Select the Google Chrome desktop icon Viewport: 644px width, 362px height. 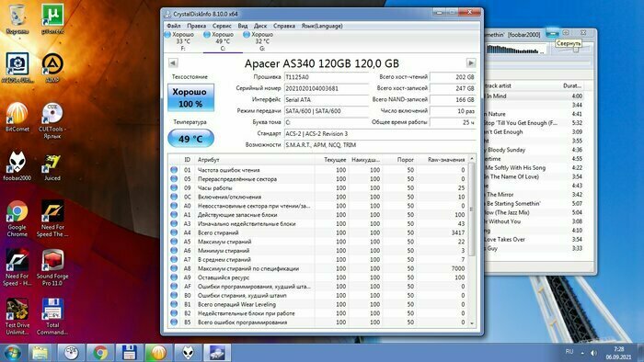(x=17, y=219)
